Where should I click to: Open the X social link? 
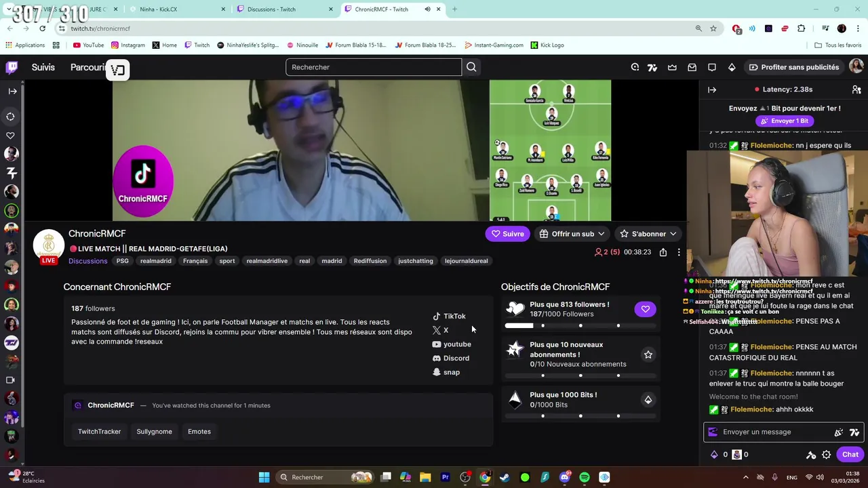[441, 330]
